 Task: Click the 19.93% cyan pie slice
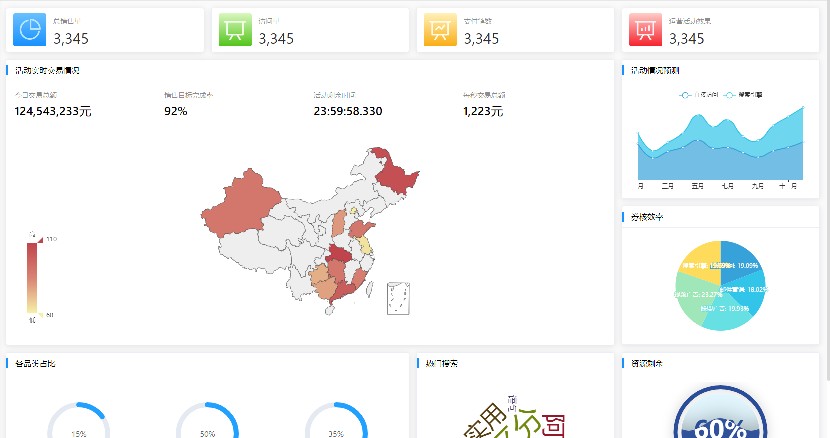coord(728,315)
